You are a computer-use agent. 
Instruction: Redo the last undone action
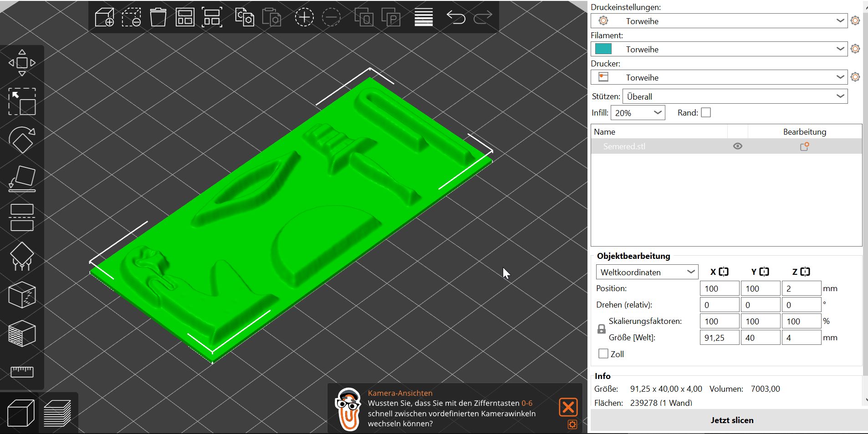483,17
